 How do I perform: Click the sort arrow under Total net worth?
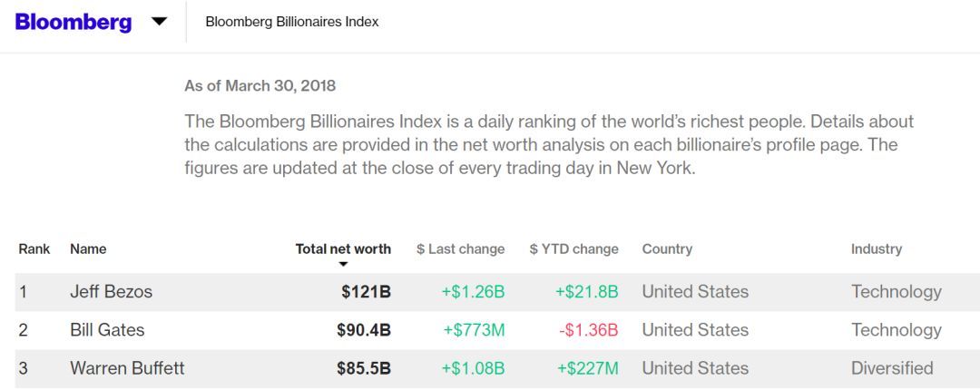tap(343, 264)
